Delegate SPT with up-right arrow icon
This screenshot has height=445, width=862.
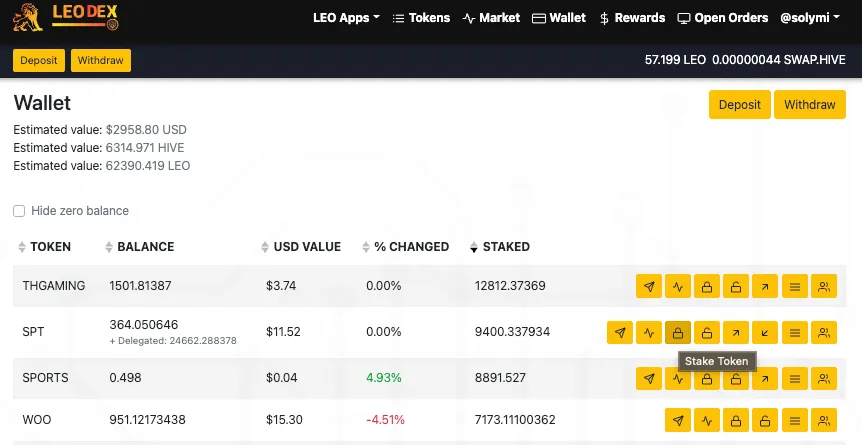[736, 332]
